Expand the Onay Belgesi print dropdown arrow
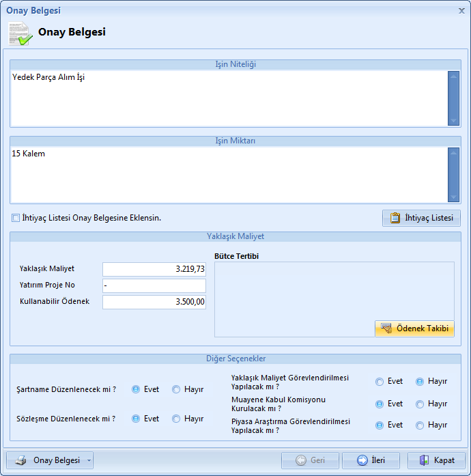The image size is (471, 476). tap(89, 460)
